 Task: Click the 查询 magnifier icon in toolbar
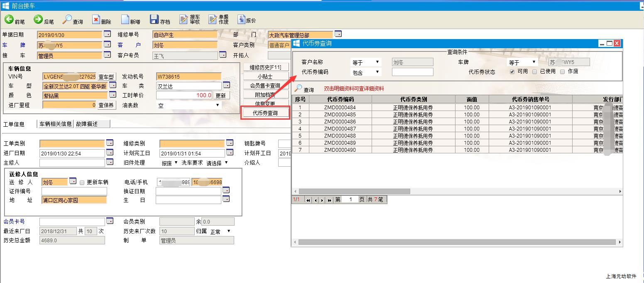[67, 20]
